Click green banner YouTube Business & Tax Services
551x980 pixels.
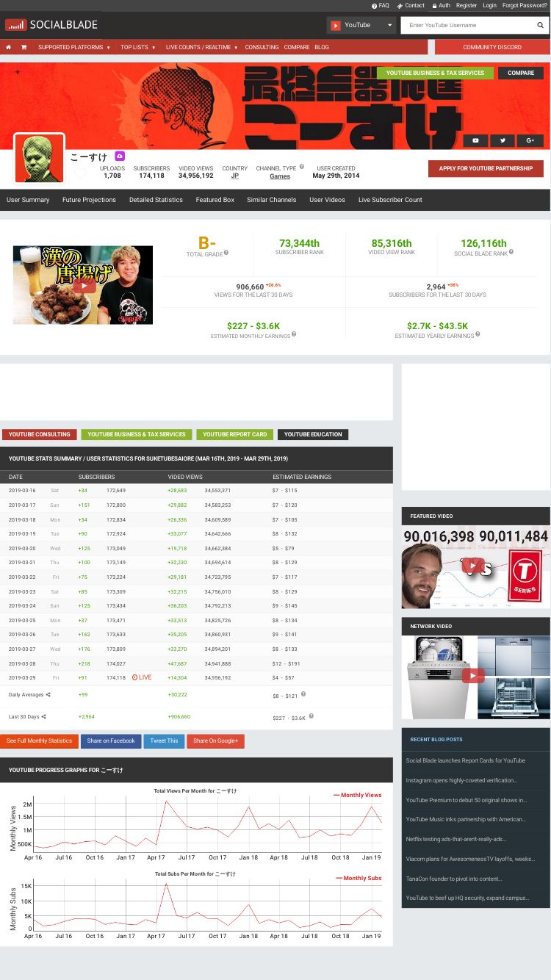(435, 73)
